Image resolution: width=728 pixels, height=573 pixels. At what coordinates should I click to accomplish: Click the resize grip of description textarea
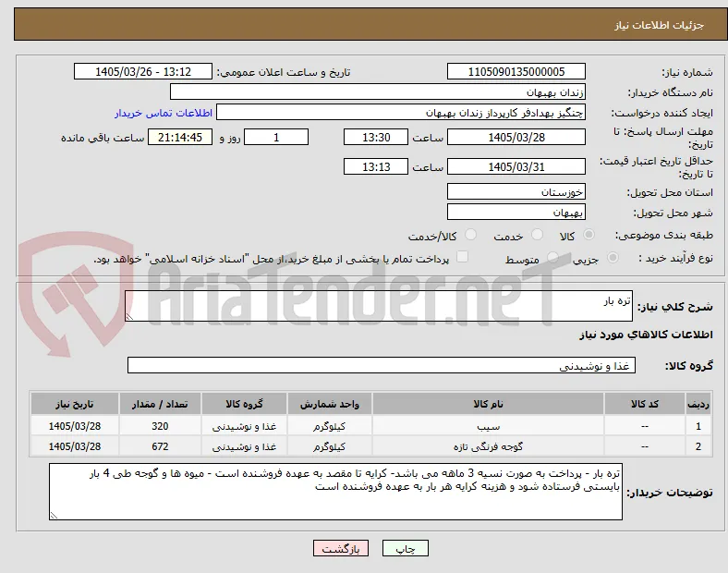tap(129, 317)
